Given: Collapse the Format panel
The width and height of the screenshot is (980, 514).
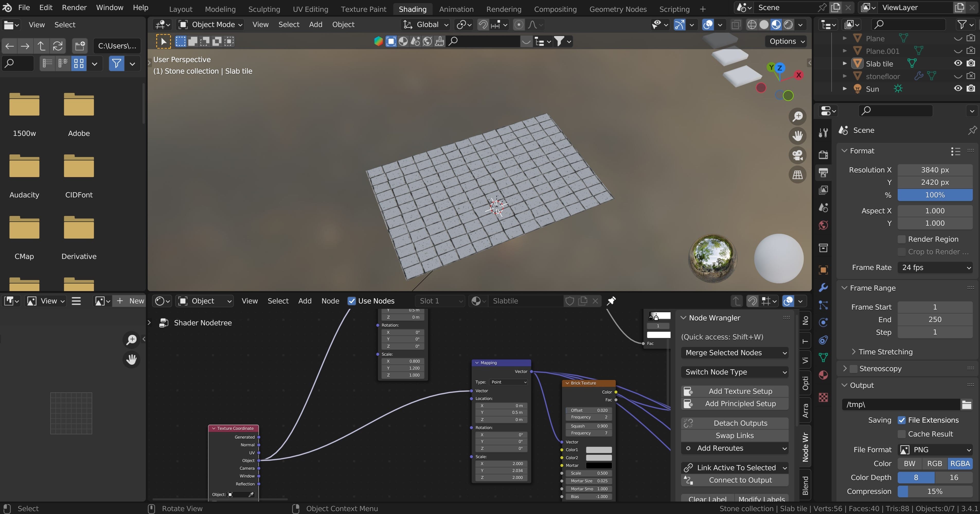Looking at the screenshot, I should coord(844,151).
